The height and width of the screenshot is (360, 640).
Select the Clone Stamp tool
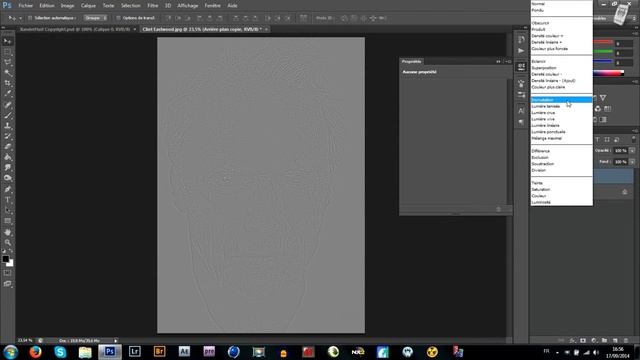click(x=7, y=126)
